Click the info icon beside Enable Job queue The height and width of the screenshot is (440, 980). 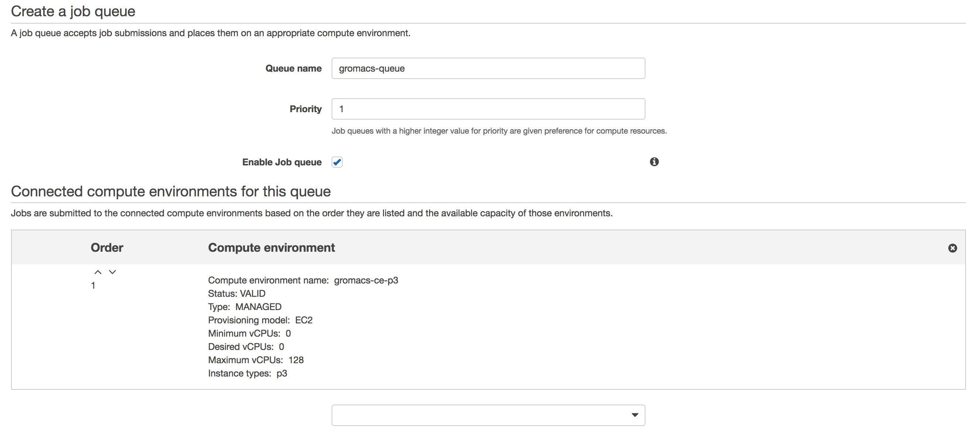click(x=654, y=162)
